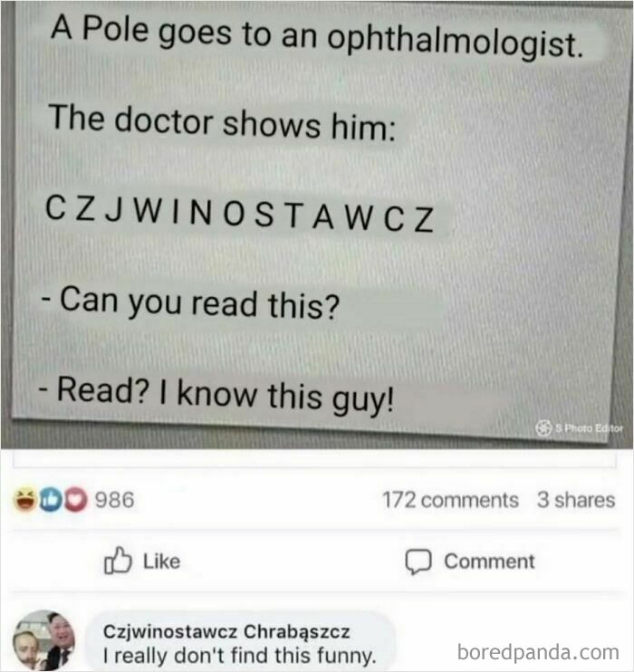Open the 172 comments link
This screenshot has width=634, height=672.
tap(450, 500)
